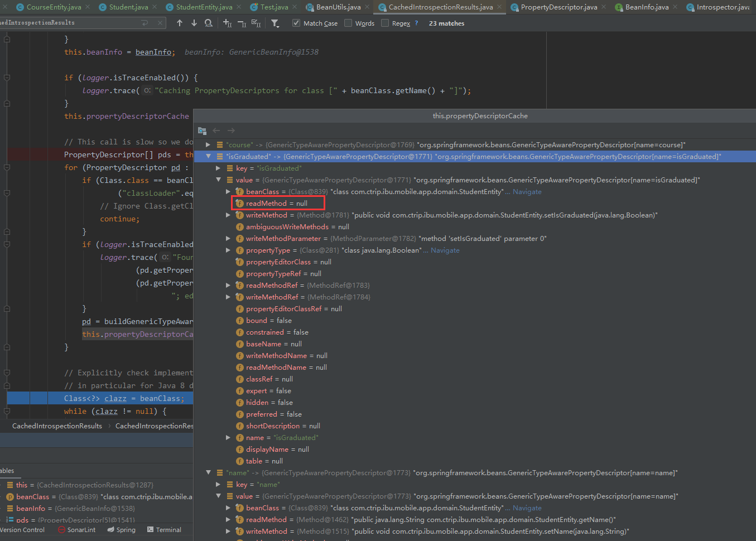This screenshot has height=541, width=756.
Task: Select the find-all occurrences magnifier icon
Action: (x=207, y=23)
